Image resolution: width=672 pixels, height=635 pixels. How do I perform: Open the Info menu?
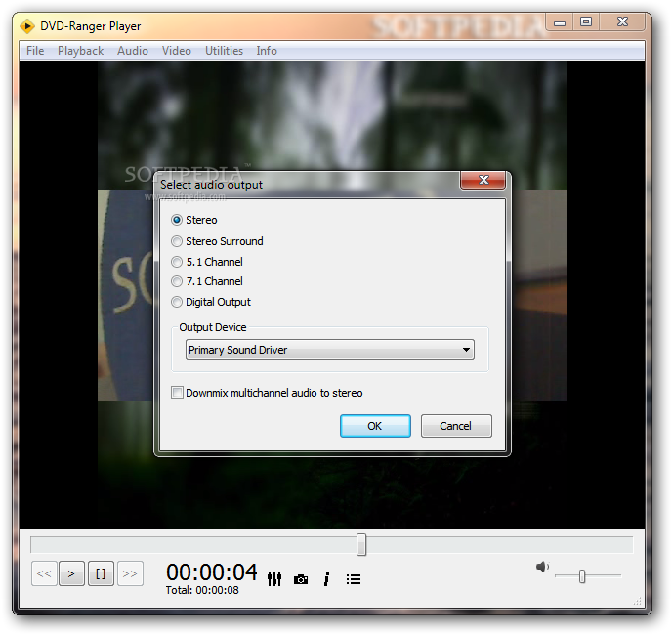267,51
